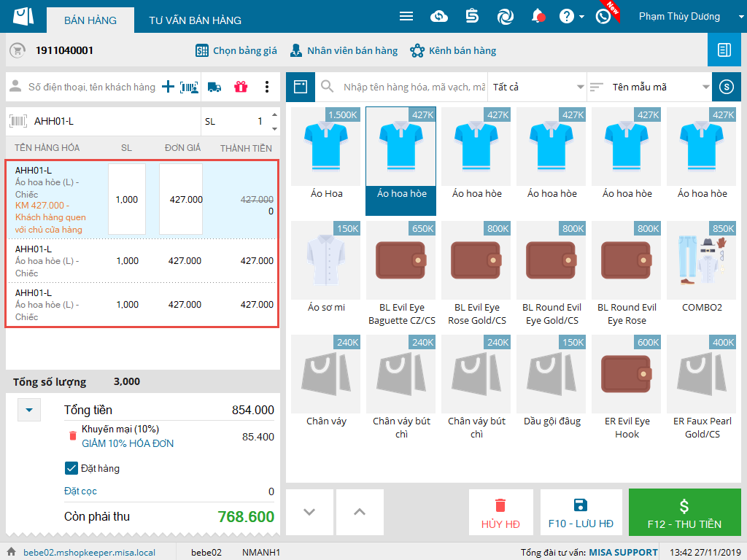Open notifications bell
Viewport: 747px width, 560px height.
(538, 17)
